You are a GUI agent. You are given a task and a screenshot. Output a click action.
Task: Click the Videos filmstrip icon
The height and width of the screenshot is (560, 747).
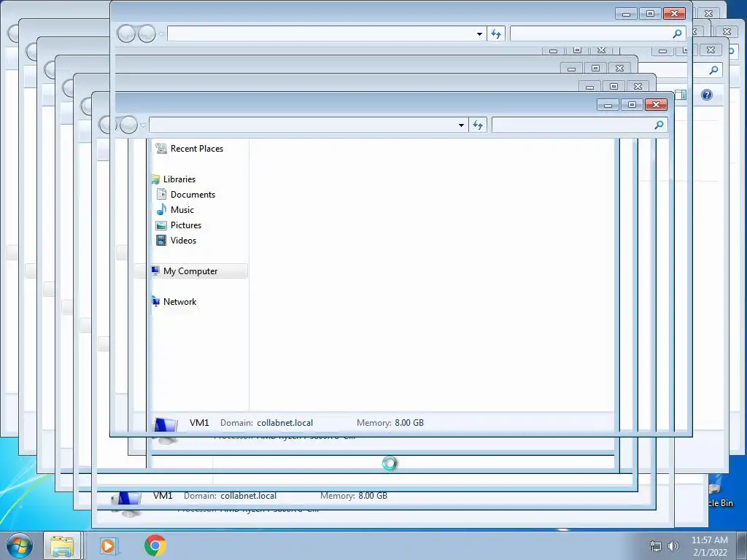(x=161, y=241)
